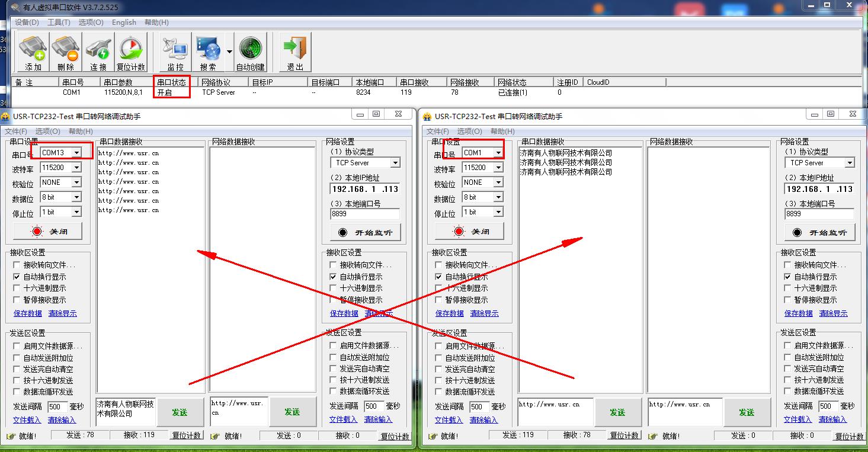Open the 监控 (Monitor) toolbar icon
868x452 pixels.
175,52
